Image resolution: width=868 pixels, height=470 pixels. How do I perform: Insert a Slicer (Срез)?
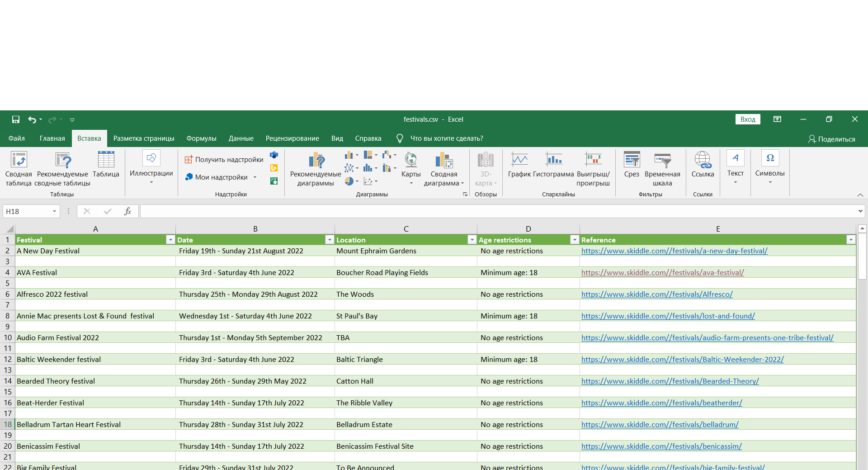(x=632, y=165)
